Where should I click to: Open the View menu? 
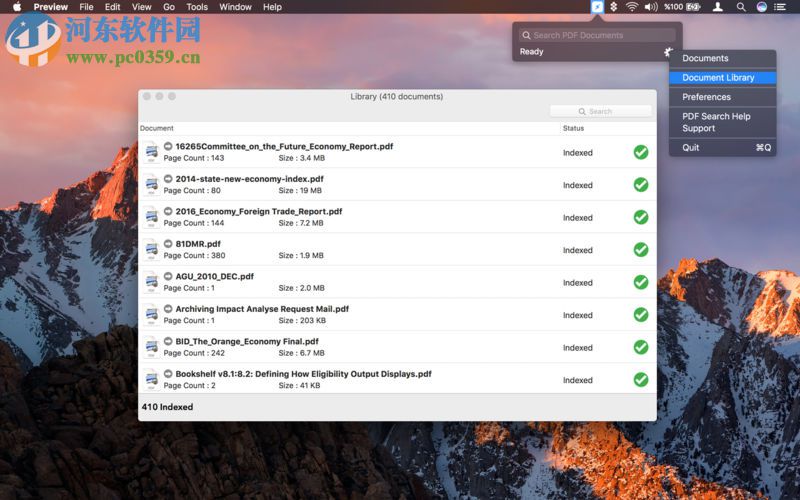[141, 7]
